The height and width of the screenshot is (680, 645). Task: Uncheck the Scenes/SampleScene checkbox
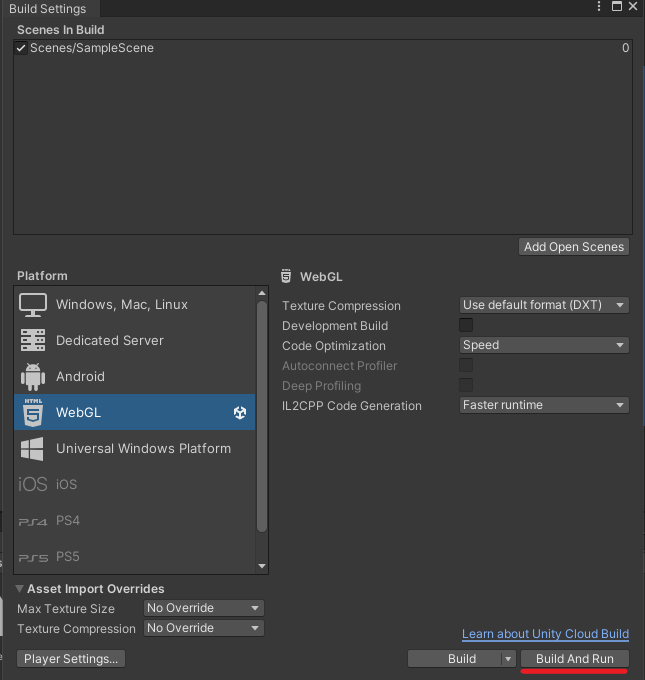(21, 48)
